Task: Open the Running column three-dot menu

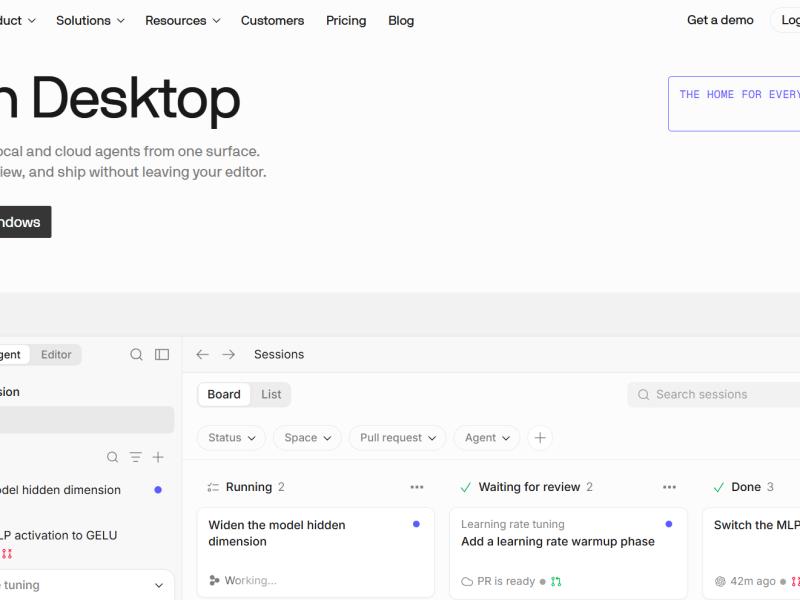Action: 417,487
